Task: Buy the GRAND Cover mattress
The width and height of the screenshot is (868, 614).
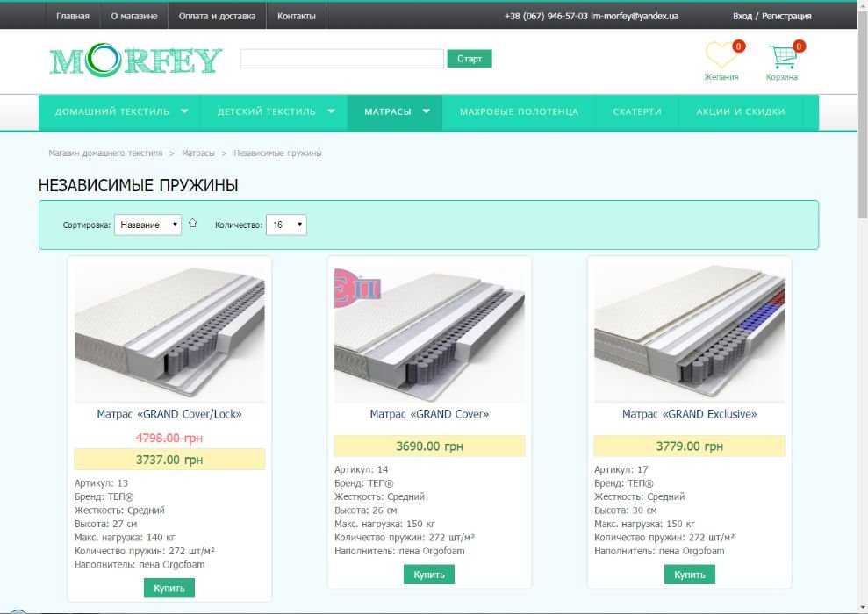Action: pos(429,575)
